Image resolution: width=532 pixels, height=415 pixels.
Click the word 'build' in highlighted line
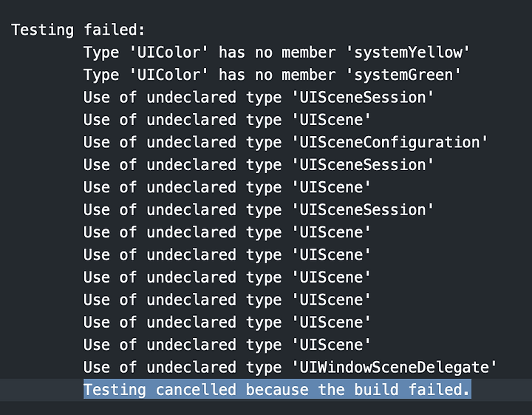376,390
